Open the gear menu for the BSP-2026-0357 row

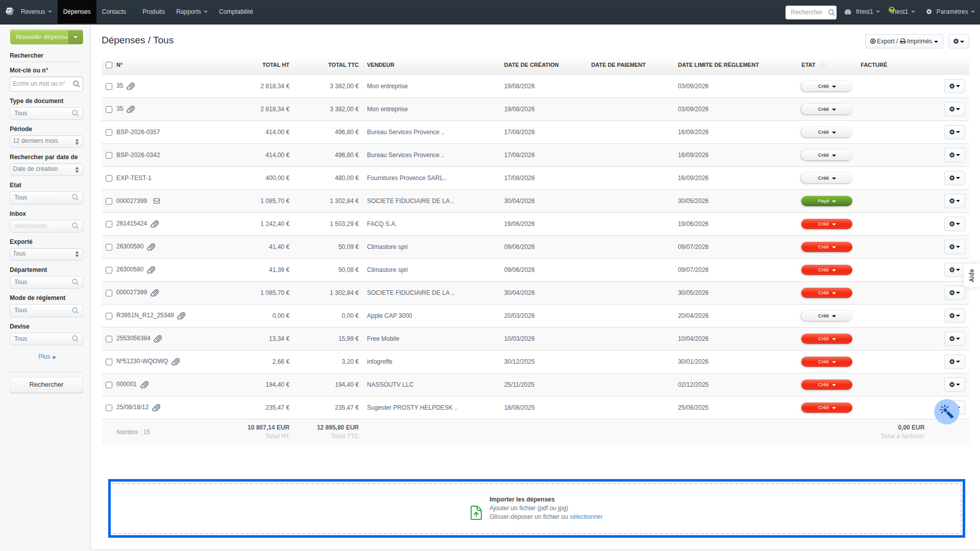point(954,132)
